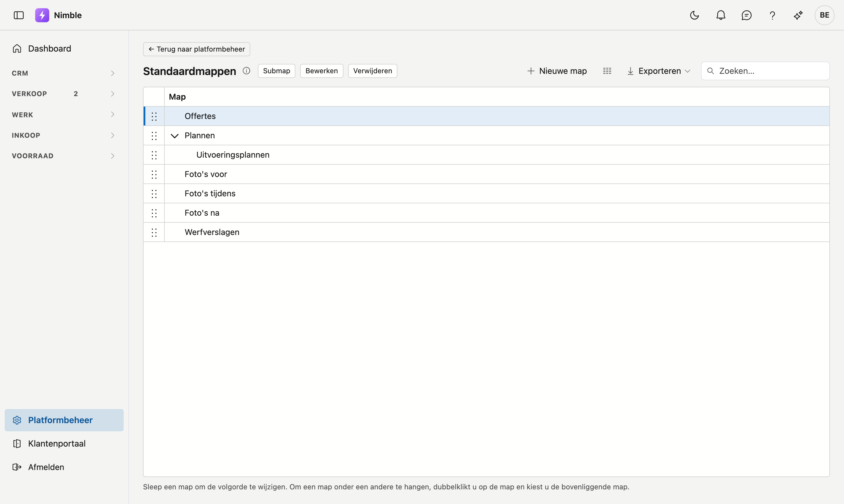This screenshot has height=504, width=844.
Task: Click drag handle of Werfverslagen row
Action: click(x=154, y=232)
